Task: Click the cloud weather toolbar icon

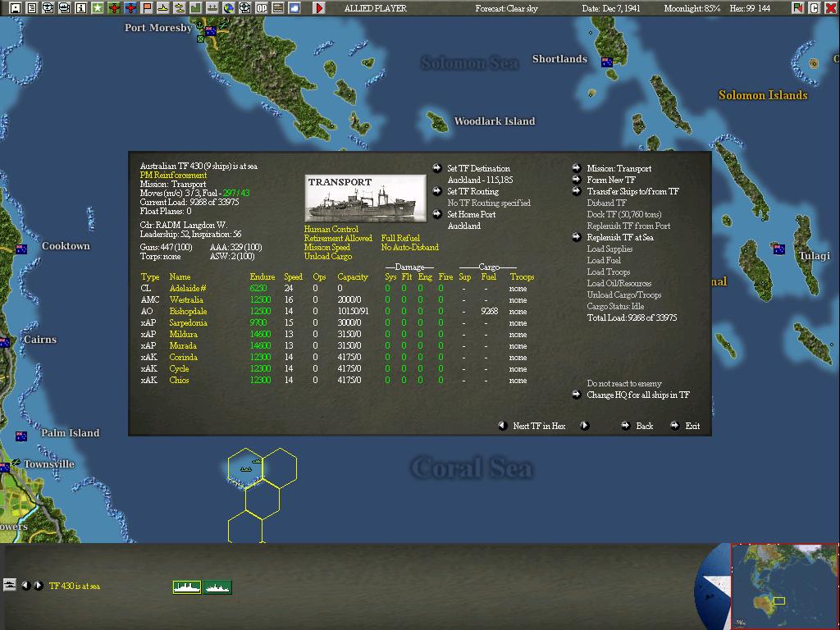Action: click(294, 8)
